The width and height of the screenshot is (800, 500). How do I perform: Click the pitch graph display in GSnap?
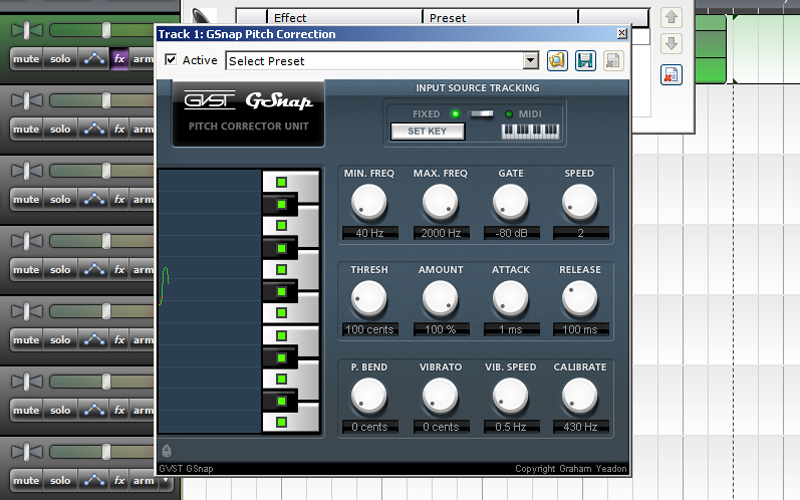210,301
